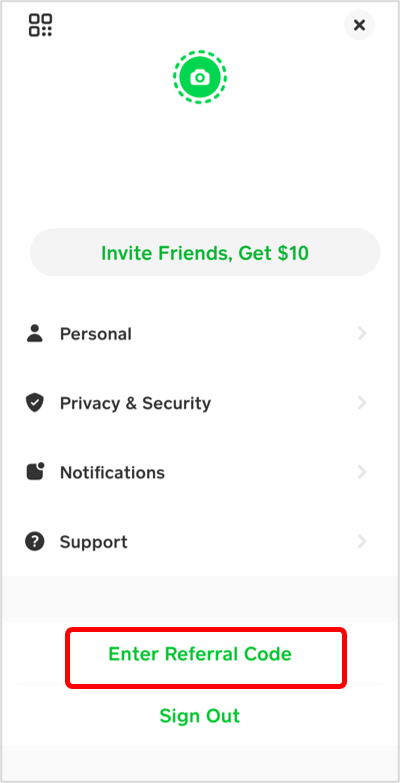The height and width of the screenshot is (783, 400).
Task: Select the Enter Referral Code link
Action: (x=200, y=654)
